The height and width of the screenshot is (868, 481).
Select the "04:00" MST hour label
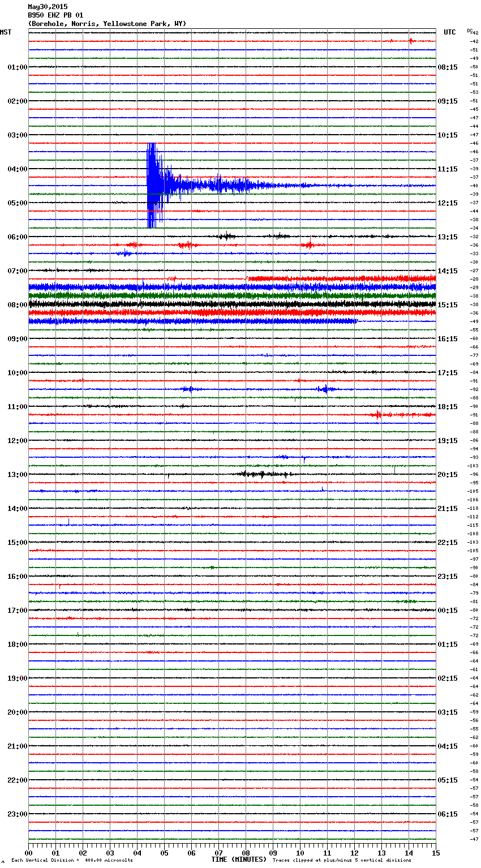(x=18, y=169)
